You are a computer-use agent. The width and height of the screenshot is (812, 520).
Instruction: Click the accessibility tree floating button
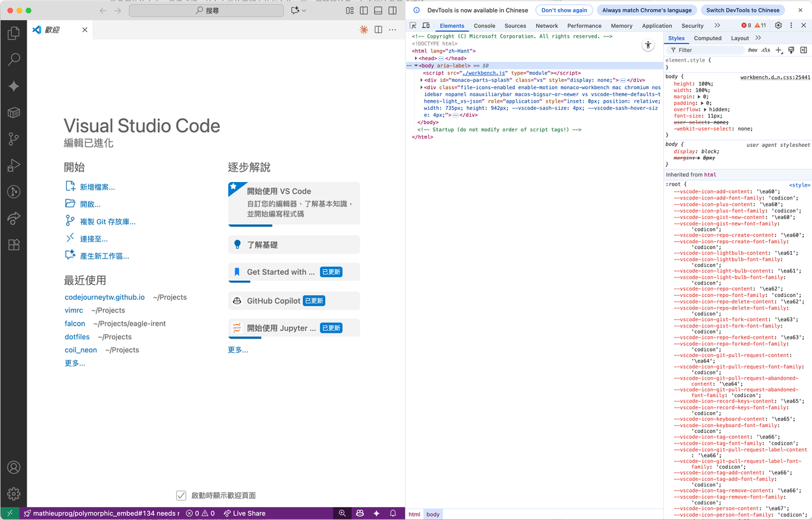tap(648, 45)
